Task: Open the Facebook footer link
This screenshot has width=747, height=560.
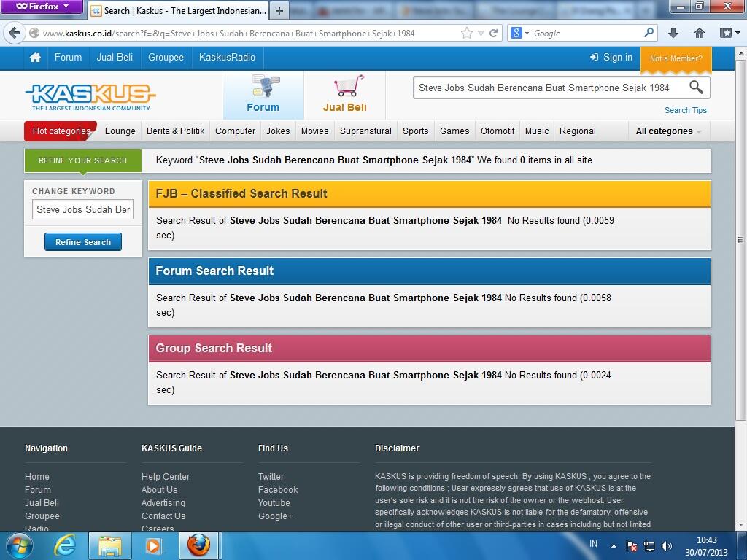Action: (x=278, y=489)
